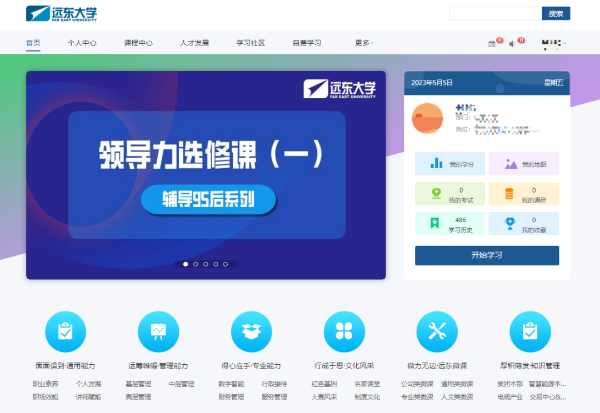Viewport: 600px width, 413px height.
Task: Click the clipboard icon above 职业素养
Action: tap(66, 331)
